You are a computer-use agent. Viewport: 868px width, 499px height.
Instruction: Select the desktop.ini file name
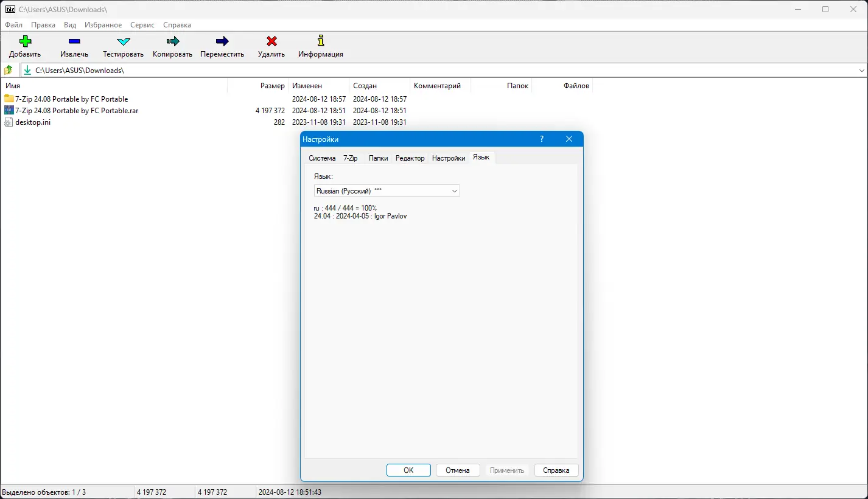tap(33, 122)
